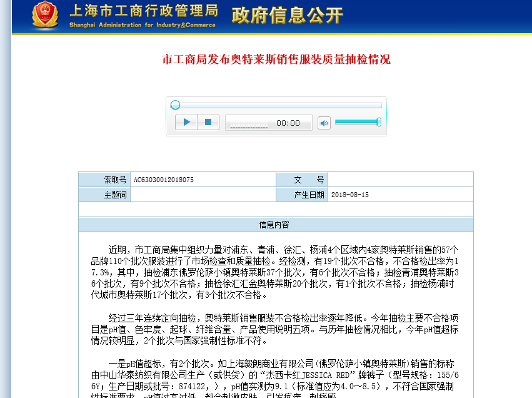Click the 索取号 label cell
Screen dimensions: 532x398
[x=104, y=180]
